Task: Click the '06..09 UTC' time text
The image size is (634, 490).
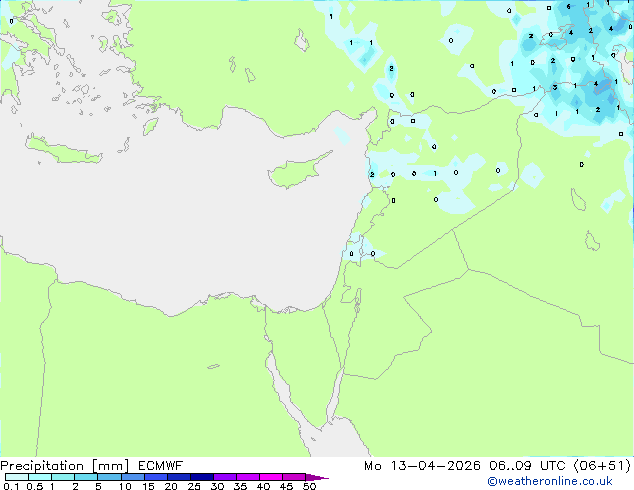Action: pos(527,466)
